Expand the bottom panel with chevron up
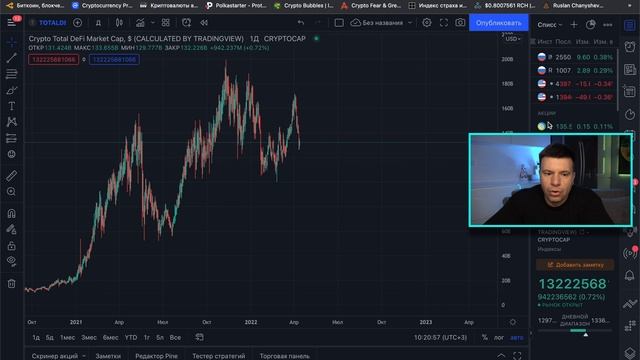Screen dimensions: 640x360 (x=501, y=356)
